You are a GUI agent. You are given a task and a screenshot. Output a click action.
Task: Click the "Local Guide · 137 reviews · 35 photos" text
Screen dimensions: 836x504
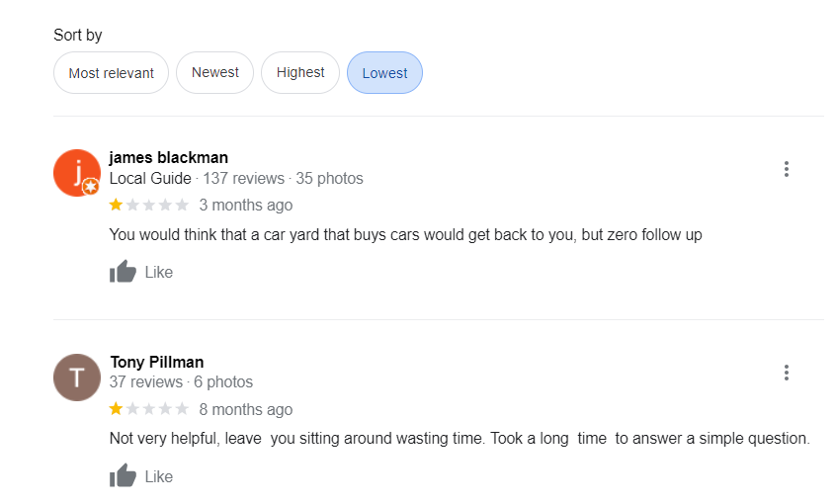coord(236,179)
